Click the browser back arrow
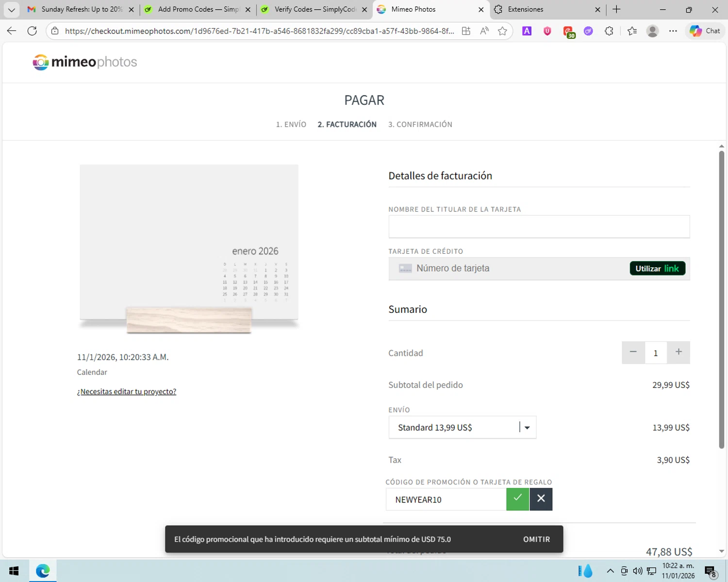This screenshot has height=582, width=728. point(12,31)
